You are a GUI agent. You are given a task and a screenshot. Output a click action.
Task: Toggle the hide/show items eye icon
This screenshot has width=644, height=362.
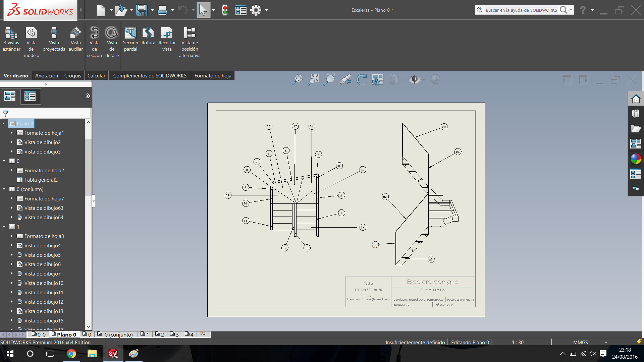coord(415,79)
